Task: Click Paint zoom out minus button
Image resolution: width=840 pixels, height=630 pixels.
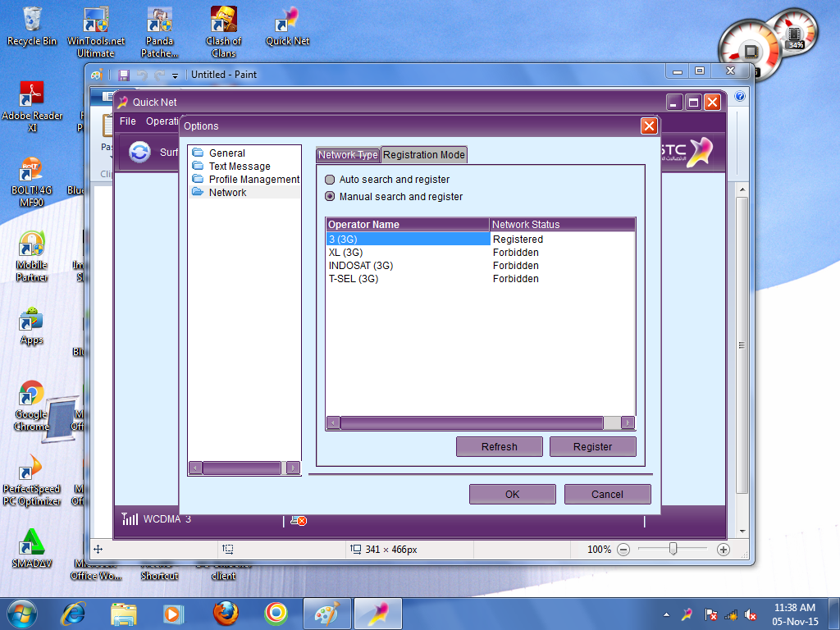Action: [623, 550]
